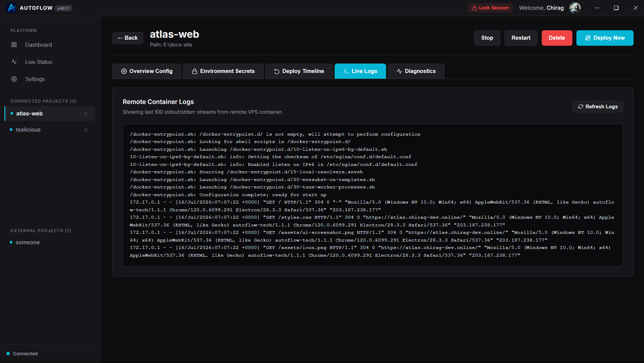Click the 'EXTERNAL PROJECTS (1)' header

pyautogui.click(x=41, y=231)
